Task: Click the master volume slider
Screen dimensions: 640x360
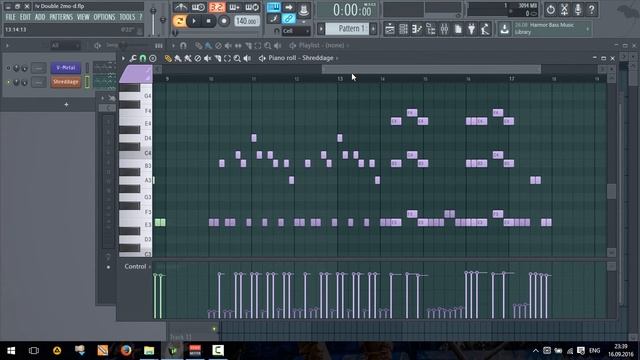Action: (153, 20)
